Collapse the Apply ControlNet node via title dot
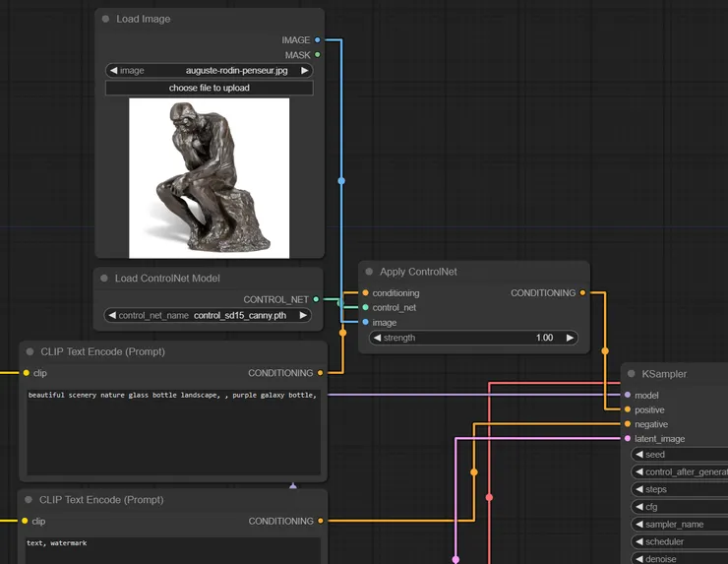Image resolution: width=728 pixels, height=564 pixels. click(x=370, y=272)
